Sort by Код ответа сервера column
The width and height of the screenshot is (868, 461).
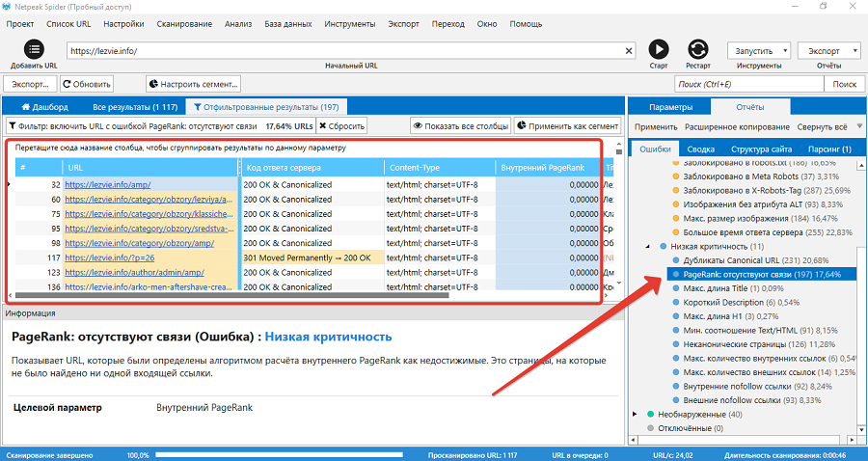pyautogui.click(x=312, y=168)
